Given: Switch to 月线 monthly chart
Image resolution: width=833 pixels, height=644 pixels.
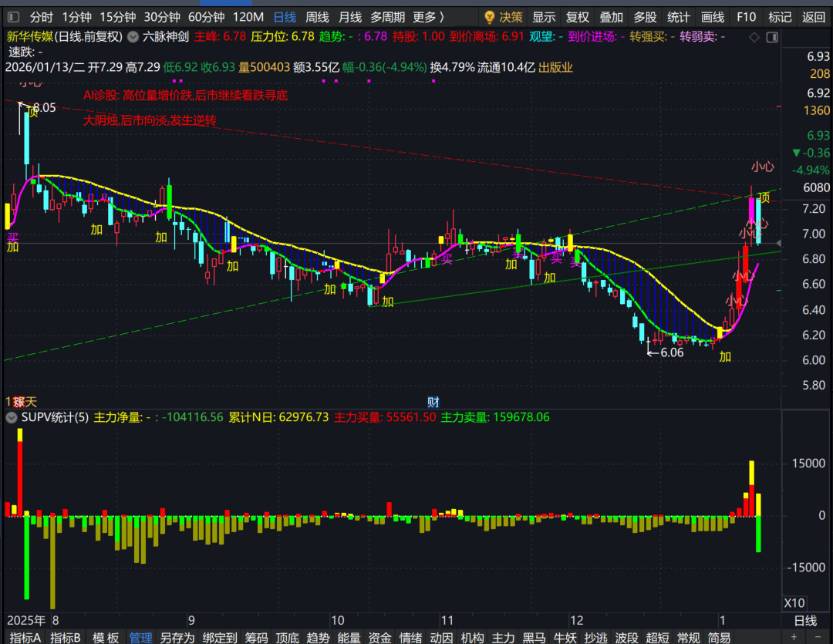Looking at the screenshot, I should 350,18.
